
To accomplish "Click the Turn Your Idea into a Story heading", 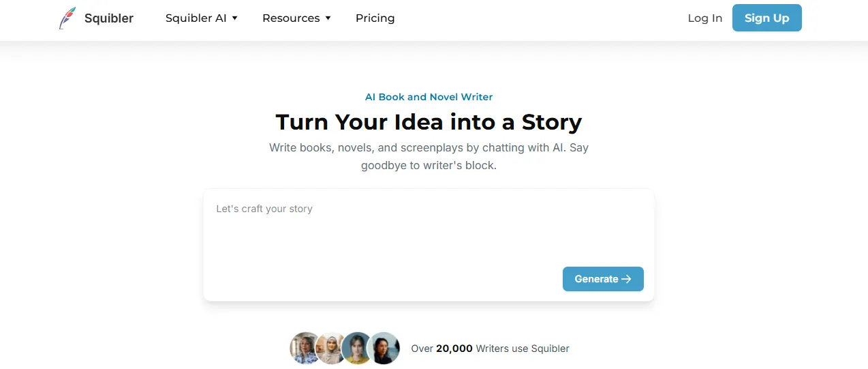I will (x=429, y=122).
